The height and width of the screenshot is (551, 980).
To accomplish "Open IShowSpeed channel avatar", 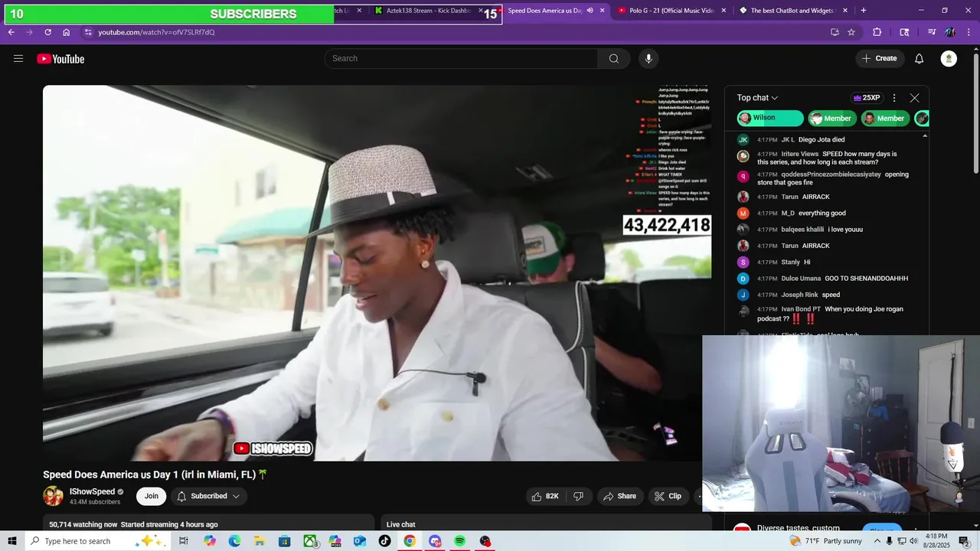I will tap(53, 496).
